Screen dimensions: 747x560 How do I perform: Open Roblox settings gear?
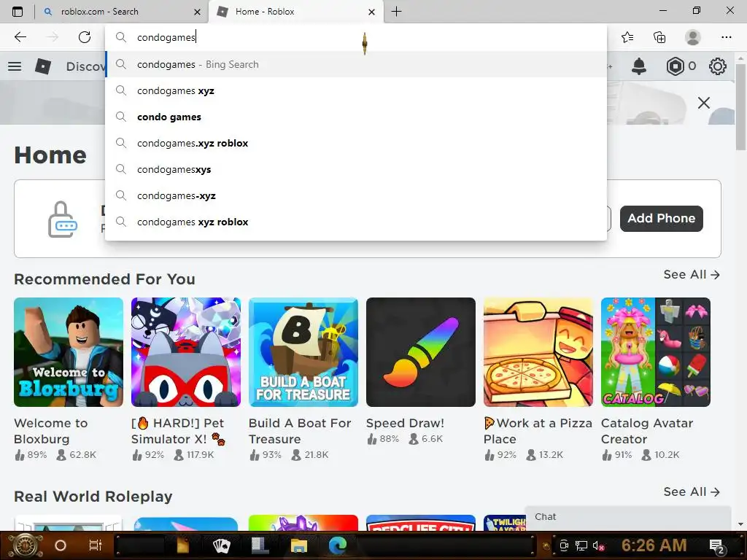(x=718, y=66)
